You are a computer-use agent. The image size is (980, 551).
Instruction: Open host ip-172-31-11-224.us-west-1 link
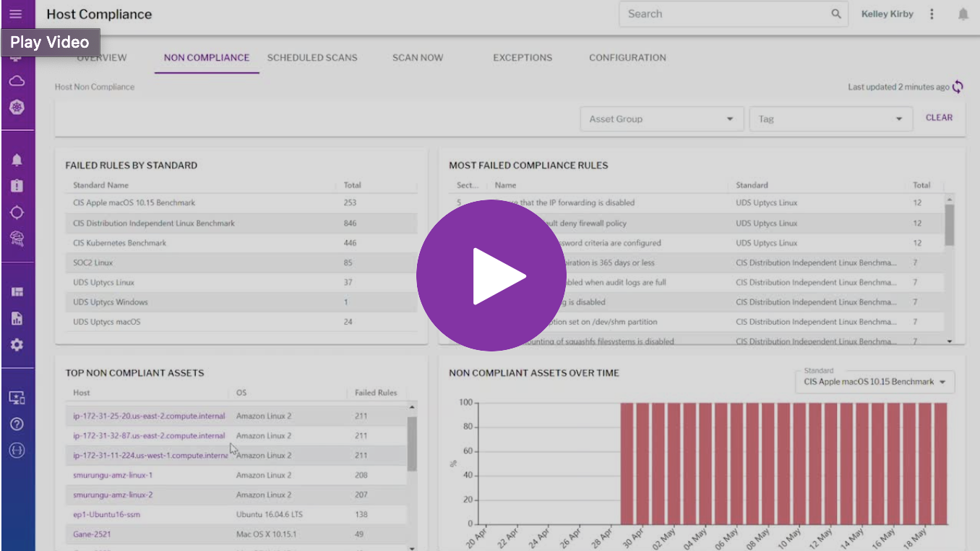pyautogui.click(x=150, y=456)
